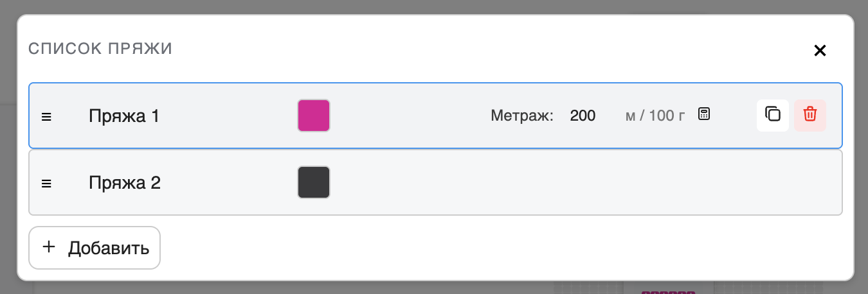868x294 pixels.
Task: Duplicate Пряжа 1 with the copy icon
Action: click(773, 116)
